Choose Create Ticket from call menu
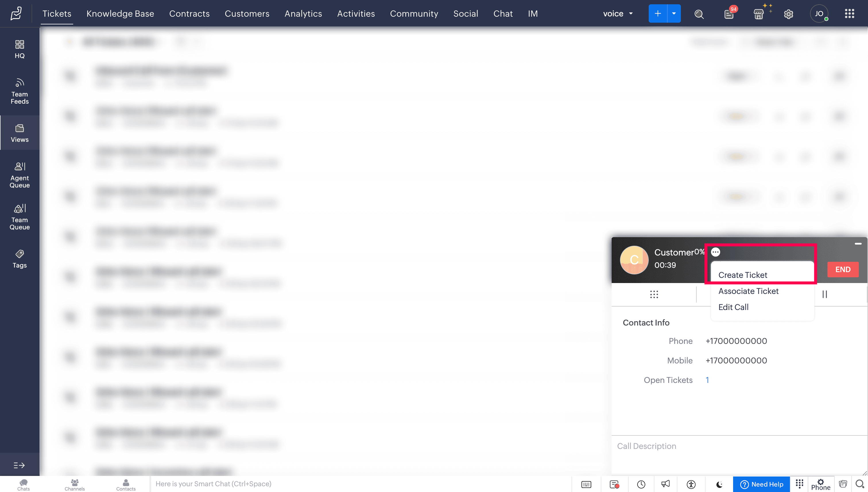Screen dimensions: 868x492 [742, 275]
